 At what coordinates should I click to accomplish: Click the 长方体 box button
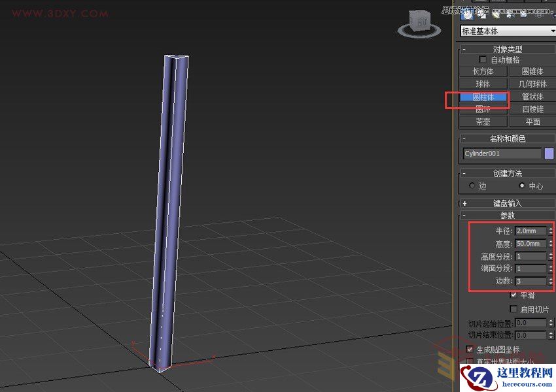483,71
